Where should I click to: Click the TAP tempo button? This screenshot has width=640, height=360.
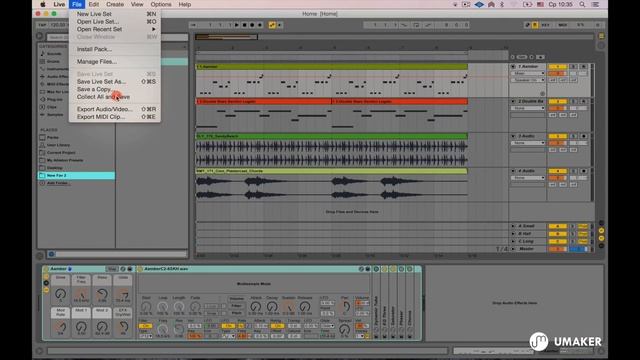pos(42,25)
